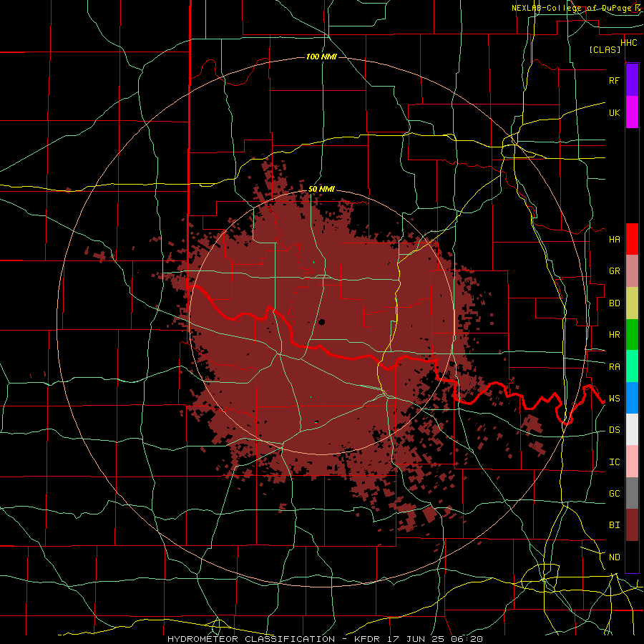Click the 100 NMI range ring label

tap(321, 57)
